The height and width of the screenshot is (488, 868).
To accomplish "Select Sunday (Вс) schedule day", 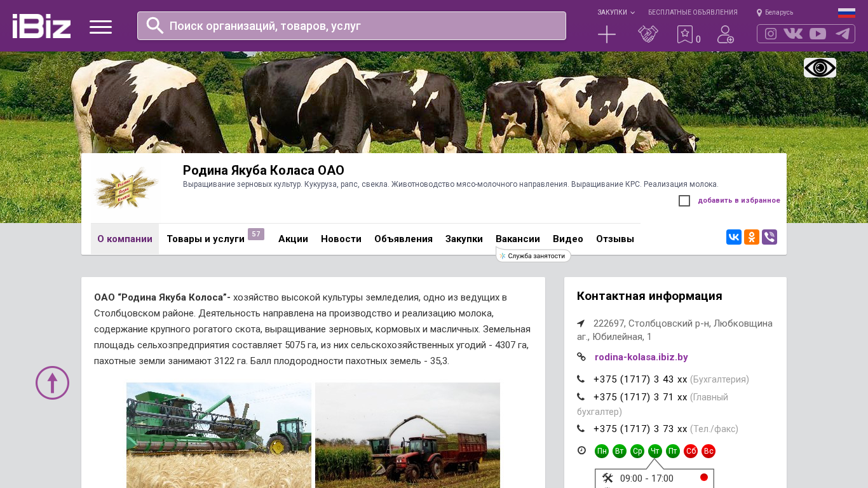I will point(709,451).
